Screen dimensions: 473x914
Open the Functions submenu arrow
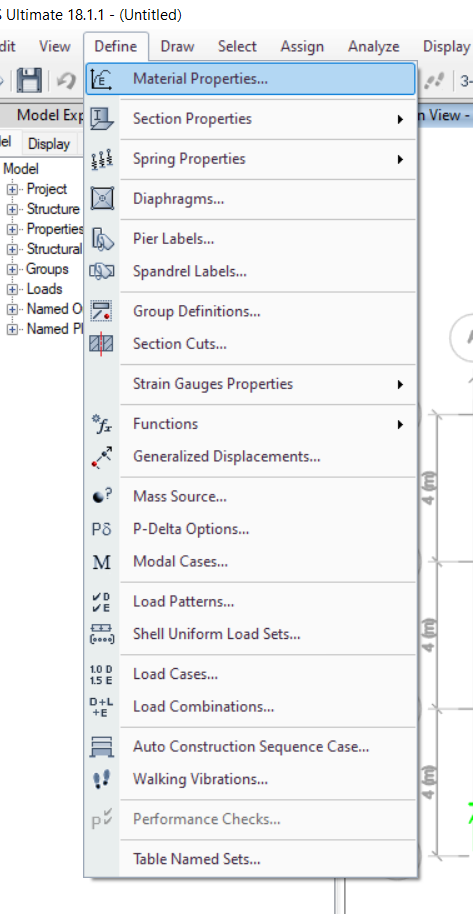pyautogui.click(x=400, y=424)
